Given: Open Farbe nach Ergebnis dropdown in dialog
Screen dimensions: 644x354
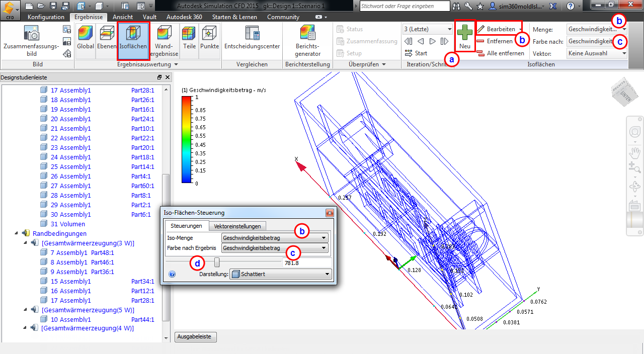Looking at the screenshot, I should point(275,248).
